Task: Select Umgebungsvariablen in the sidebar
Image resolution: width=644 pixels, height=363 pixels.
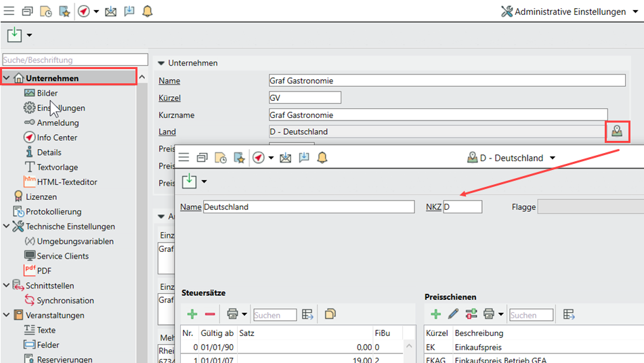Action: (74, 241)
